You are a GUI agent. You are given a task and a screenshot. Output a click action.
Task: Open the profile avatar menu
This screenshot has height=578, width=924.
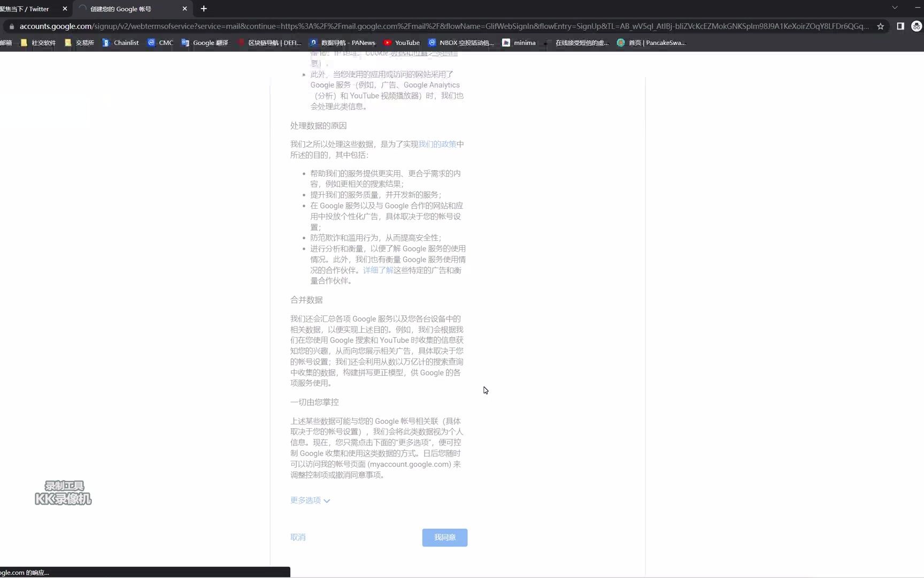click(x=917, y=26)
